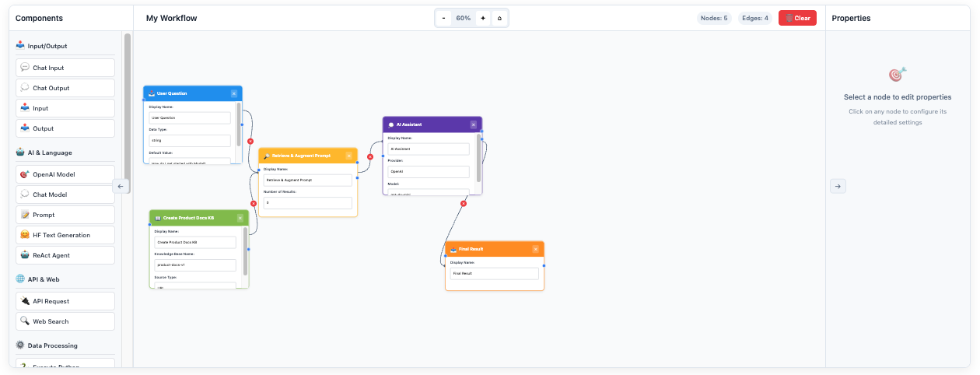Collapse the Components sidebar arrow
Screen dimensions: 980x375
click(120, 186)
